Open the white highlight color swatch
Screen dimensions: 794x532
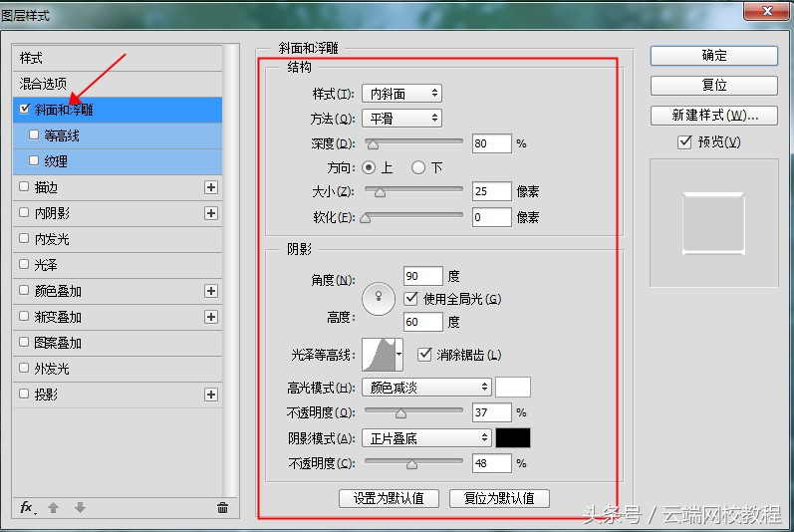click(x=513, y=388)
